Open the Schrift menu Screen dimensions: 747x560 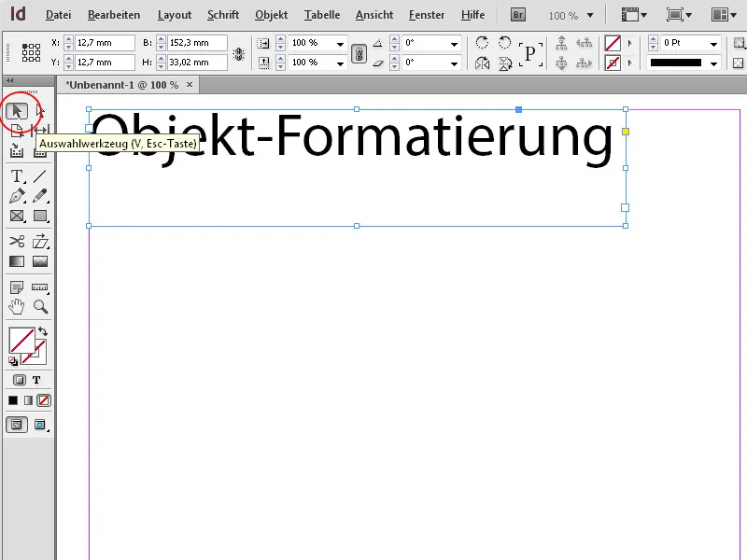pyautogui.click(x=223, y=15)
